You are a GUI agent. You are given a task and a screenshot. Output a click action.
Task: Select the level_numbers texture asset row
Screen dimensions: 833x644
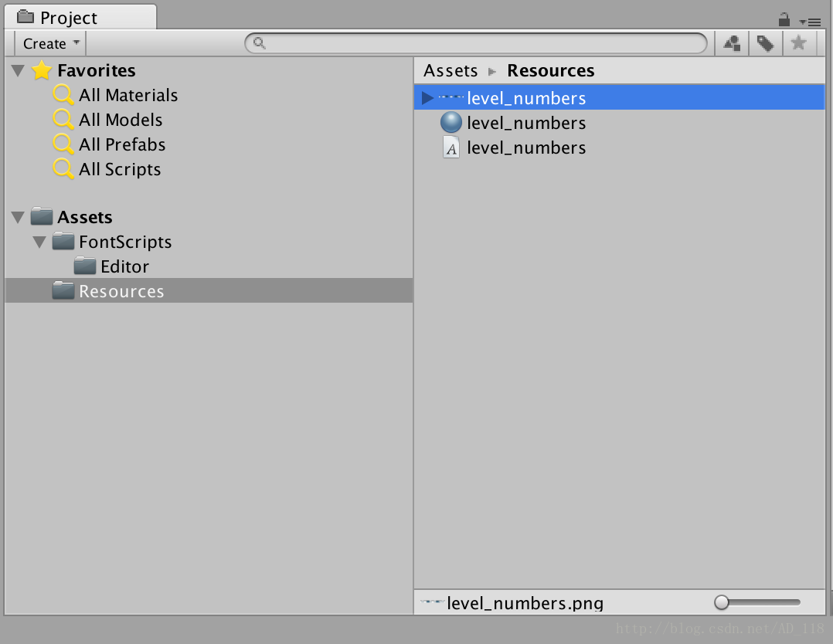619,98
